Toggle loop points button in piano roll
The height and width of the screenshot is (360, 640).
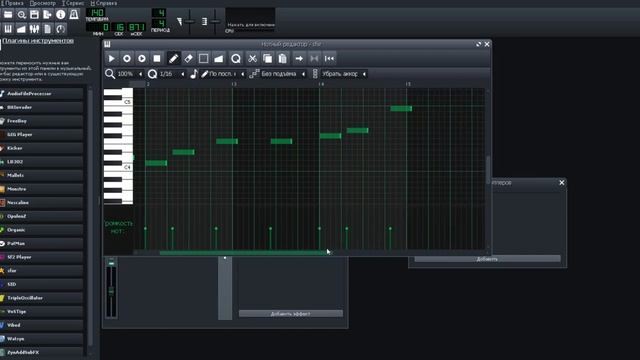314,58
